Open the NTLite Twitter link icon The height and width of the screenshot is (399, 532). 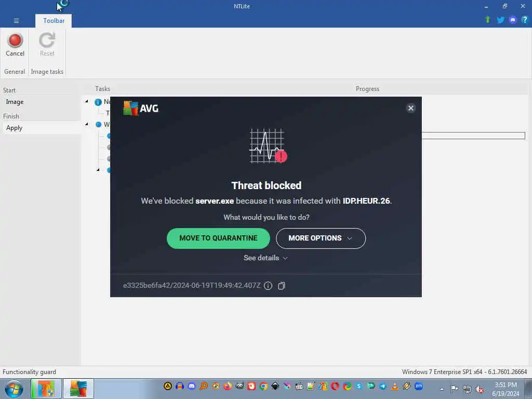[500, 20]
